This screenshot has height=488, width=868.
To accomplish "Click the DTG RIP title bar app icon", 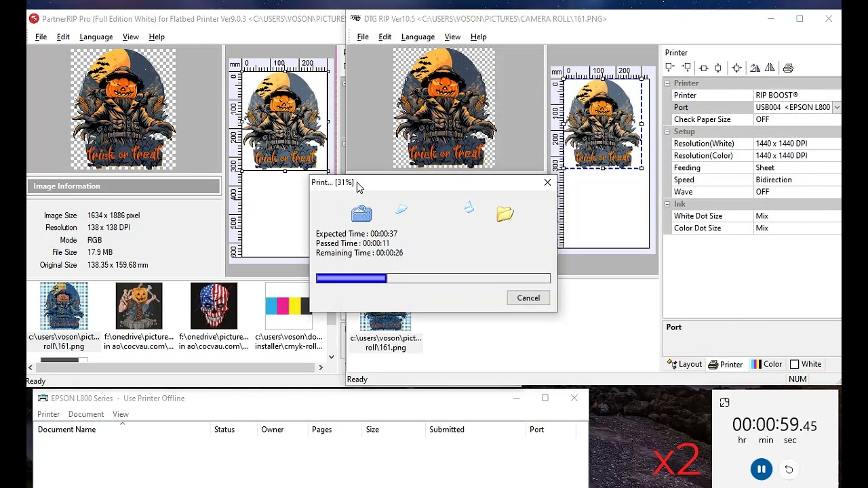I will tap(355, 18).
